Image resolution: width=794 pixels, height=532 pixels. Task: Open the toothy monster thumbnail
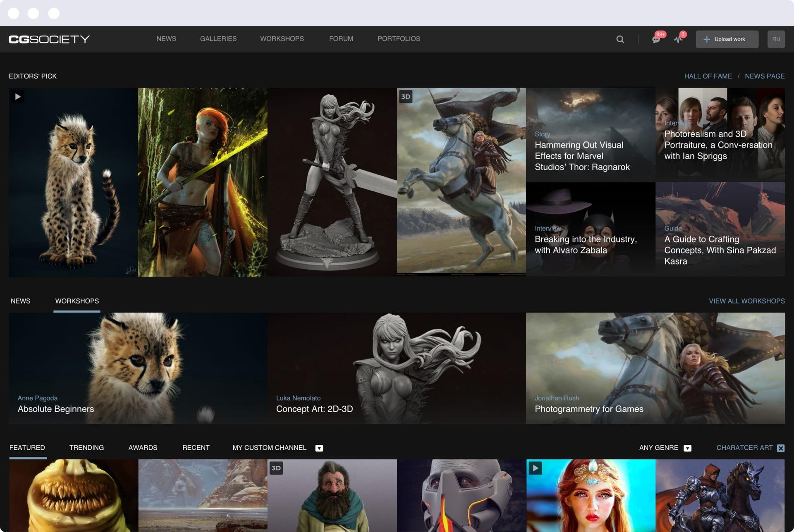[x=74, y=496]
